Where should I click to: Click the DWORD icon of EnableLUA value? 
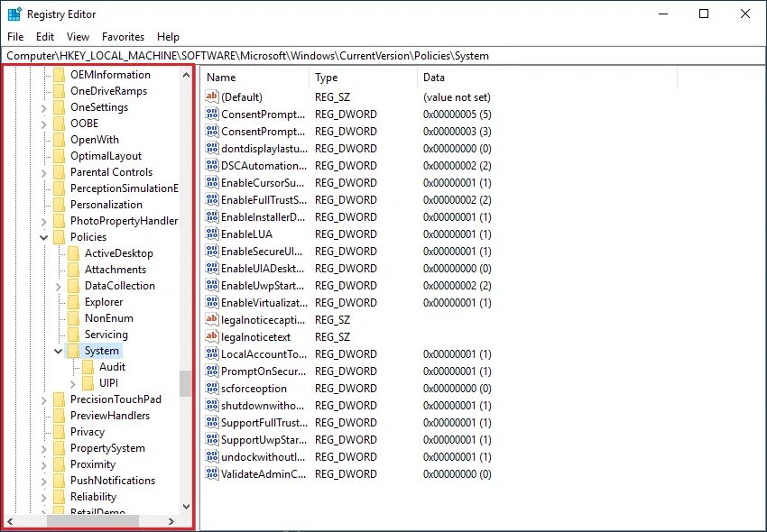click(212, 234)
